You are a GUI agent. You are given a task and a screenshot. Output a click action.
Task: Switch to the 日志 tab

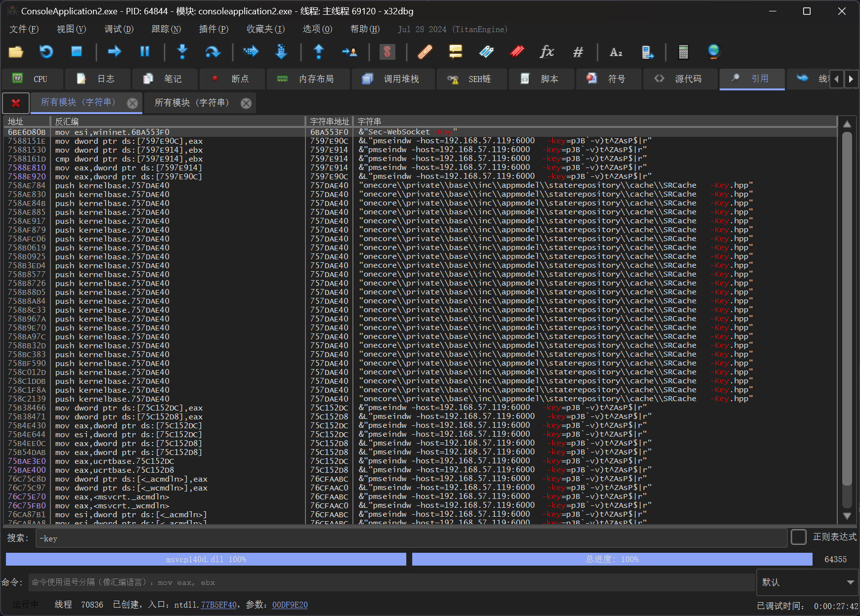pyautogui.click(x=98, y=79)
